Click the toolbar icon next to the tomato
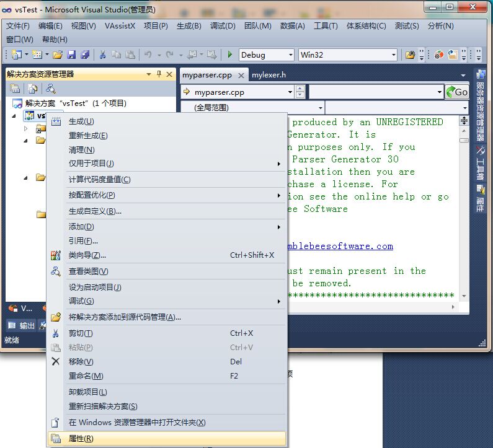Viewport: 493px width, 448px height. [x=453, y=55]
